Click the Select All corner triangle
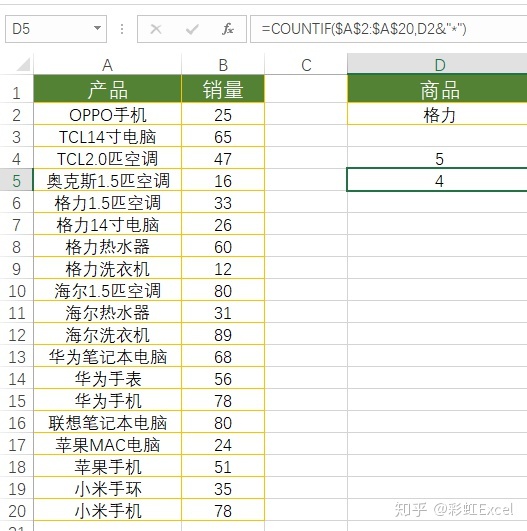Viewport: 527px width, 531px height. pyautogui.click(x=23, y=64)
